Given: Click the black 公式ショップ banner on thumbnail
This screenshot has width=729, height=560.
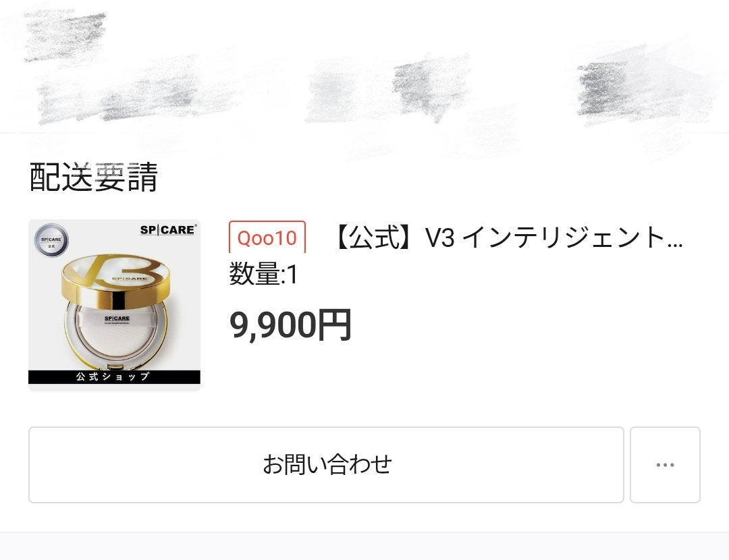Looking at the screenshot, I should click(114, 377).
